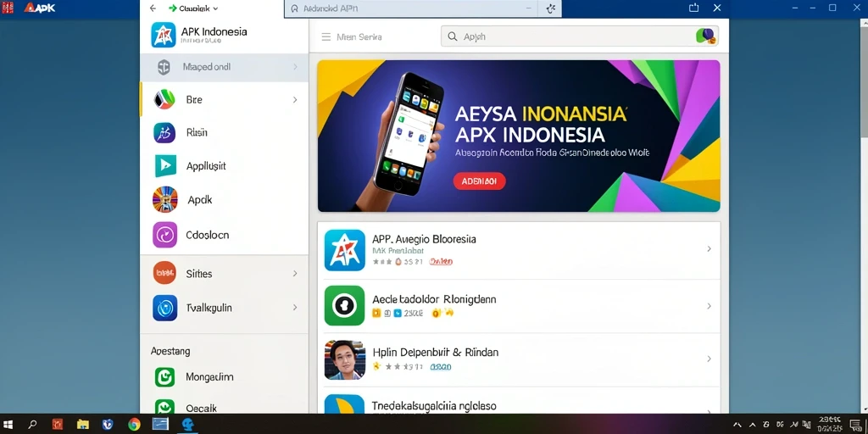Open the profile avatar icon in search bar
868x434 pixels.
click(x=706, y=36)
